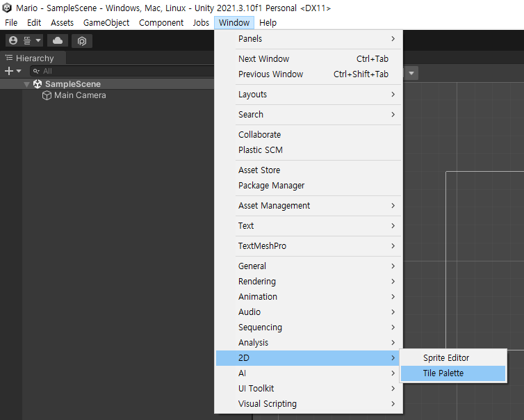Expand the Asset Management submenu

[x=309, y=206]
